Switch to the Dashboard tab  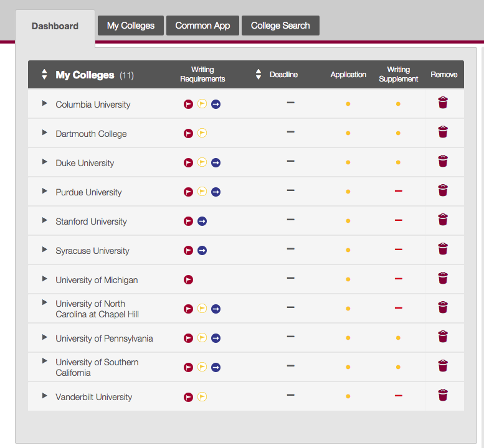(55, 26)
